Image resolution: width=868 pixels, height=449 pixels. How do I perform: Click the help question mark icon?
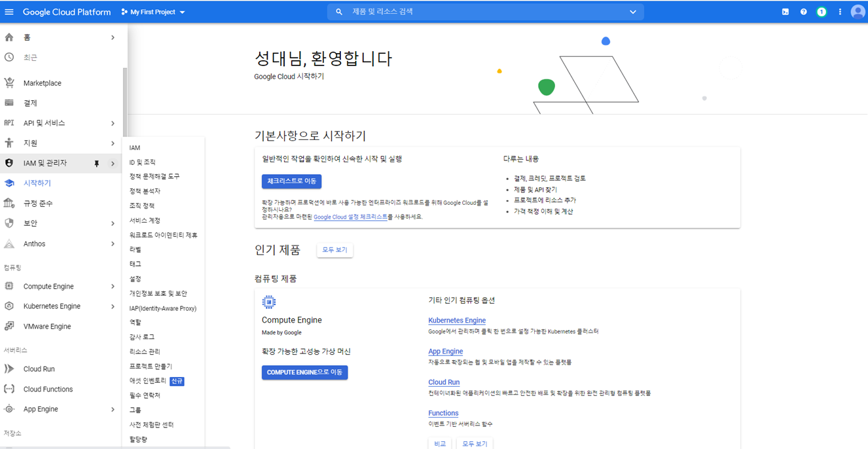[x=803, y=12]
